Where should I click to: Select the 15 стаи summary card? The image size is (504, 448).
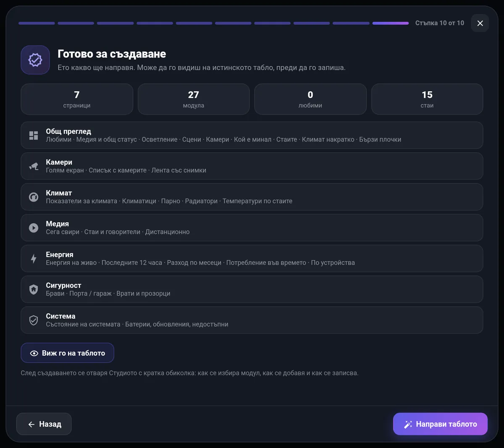point(427,99)
